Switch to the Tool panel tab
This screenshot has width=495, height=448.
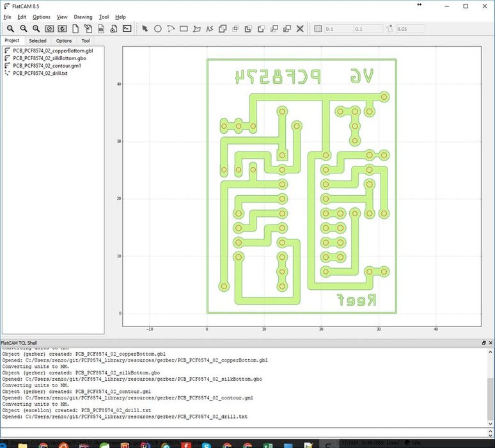86,41
